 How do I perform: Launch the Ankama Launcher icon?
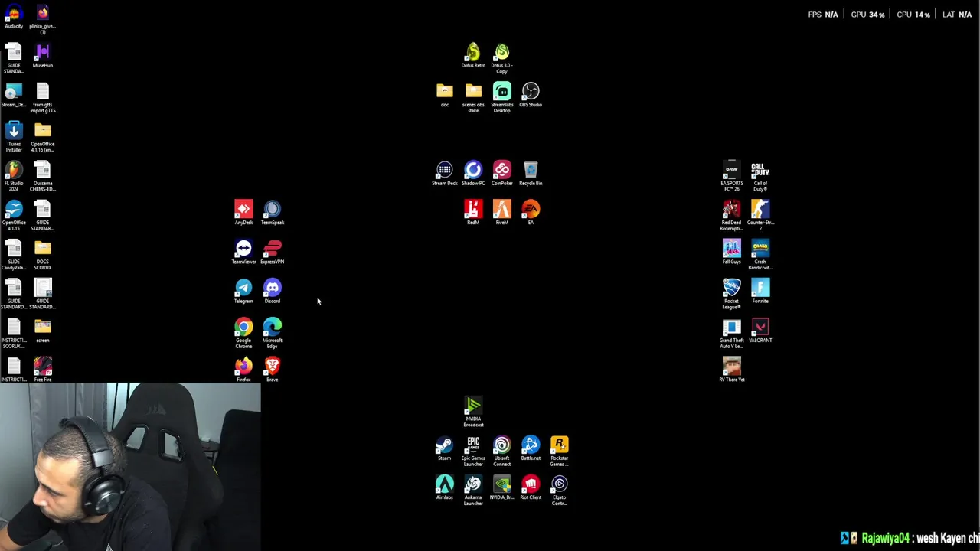(473, 491)
